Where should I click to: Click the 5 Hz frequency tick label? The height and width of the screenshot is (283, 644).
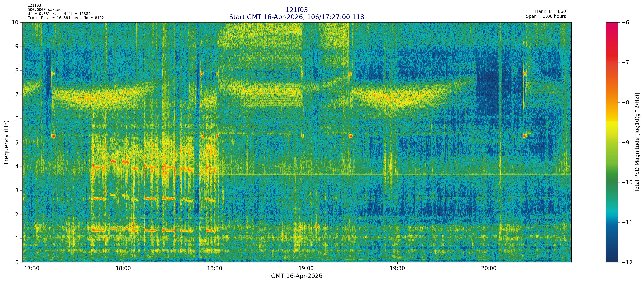click(17, 142)
